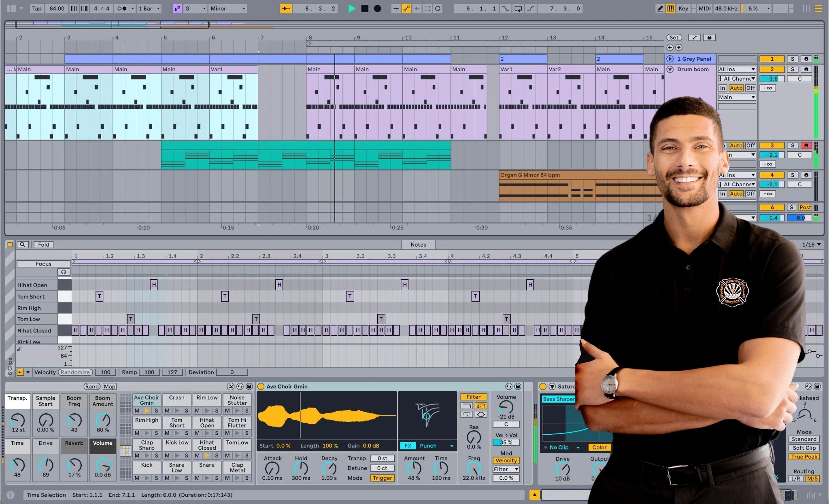Save the Ave Choir Gmin device preset
This screenshot has height=504, width=829.
[517, 387]
